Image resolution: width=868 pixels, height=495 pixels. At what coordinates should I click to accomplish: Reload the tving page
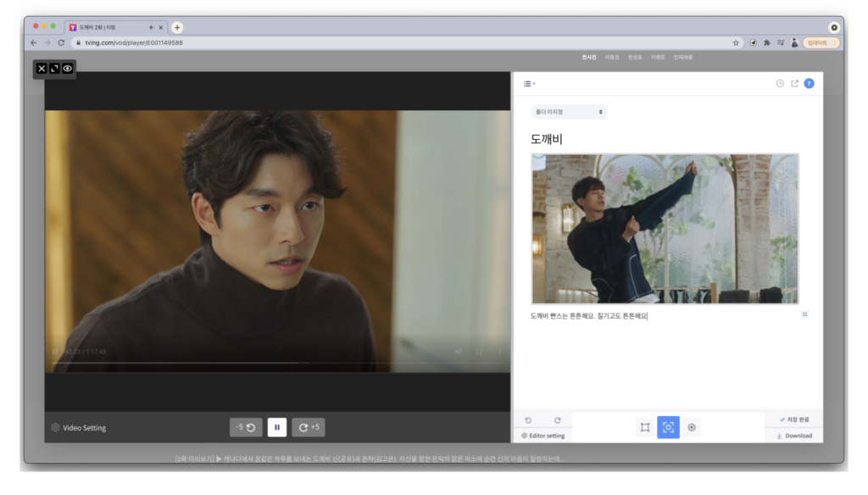pyautogui.click(x=61, y=42)
